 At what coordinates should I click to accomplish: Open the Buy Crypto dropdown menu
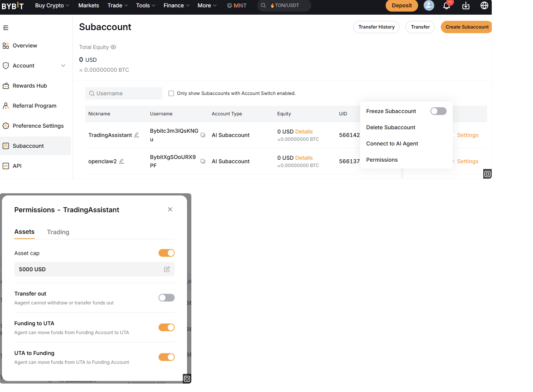coord(52,5)
